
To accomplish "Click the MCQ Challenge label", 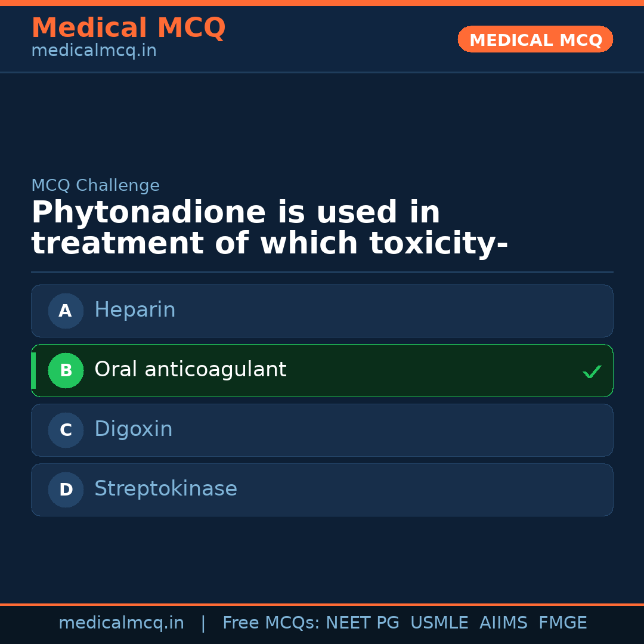I will [95, 185].
